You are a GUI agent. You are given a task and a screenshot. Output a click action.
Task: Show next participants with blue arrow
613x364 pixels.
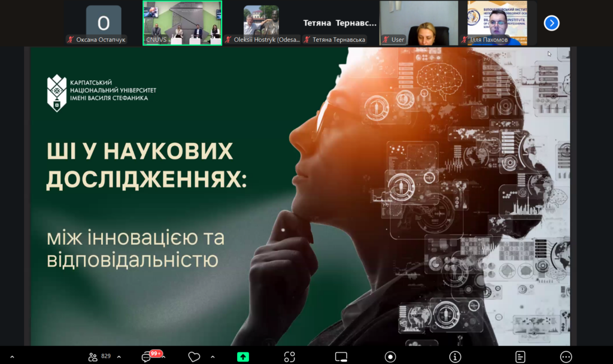pos(551,23)
